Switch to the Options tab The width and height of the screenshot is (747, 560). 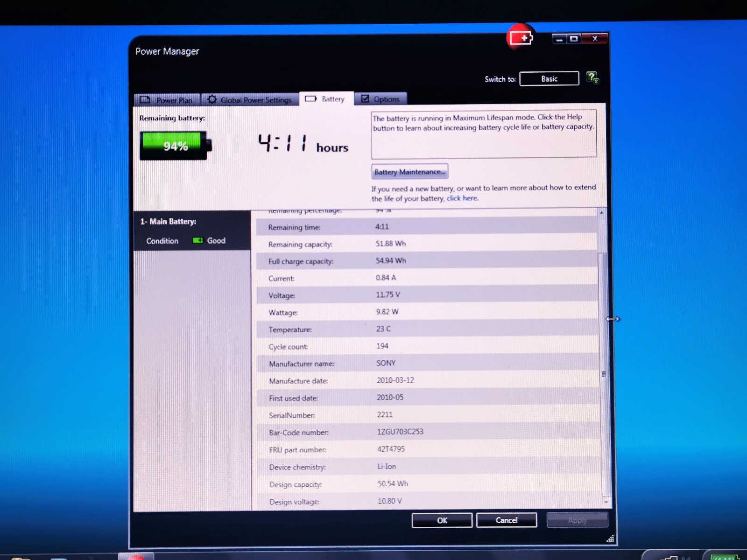(381, 99)
